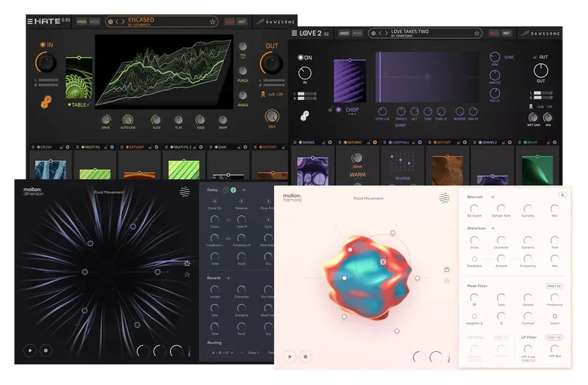The height and width of the screenshot is (385, 588).
Task: Go to previous preset in LOVE 2
Action: (x=380, y=33)
